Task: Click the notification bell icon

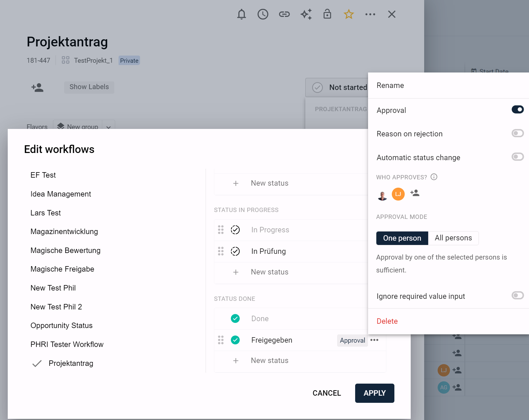Action: click(241, 14)
